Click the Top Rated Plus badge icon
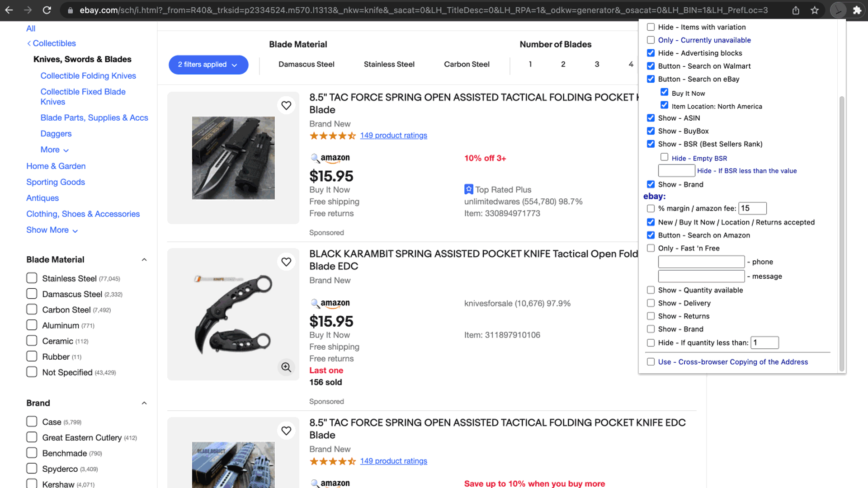Viewport: 868px width, 488px height. (x=469, y=189)
